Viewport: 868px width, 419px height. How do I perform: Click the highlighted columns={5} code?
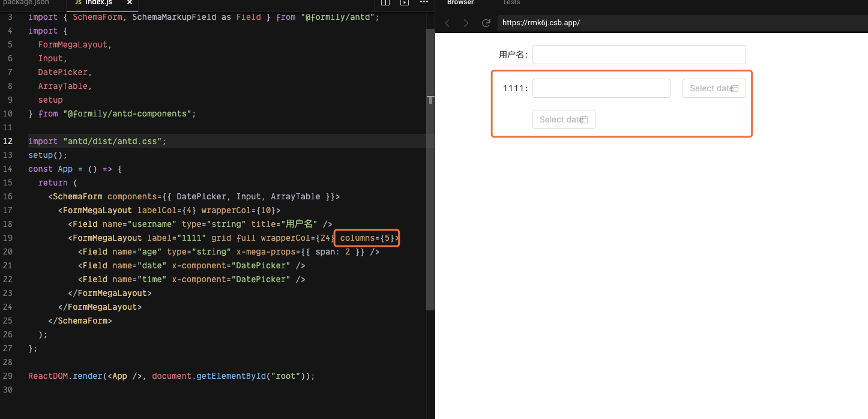click(x=366, y=238)
